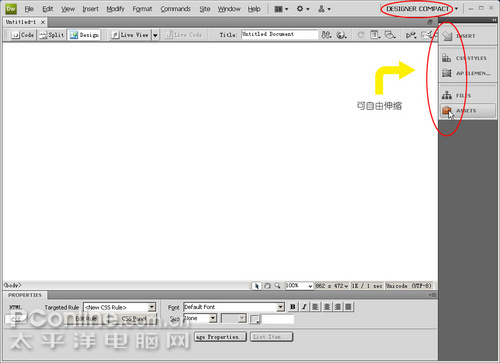This screenshot has width=500, height=363.
Task: Choose the Hand tool in status bar
Action: [267, 286]
